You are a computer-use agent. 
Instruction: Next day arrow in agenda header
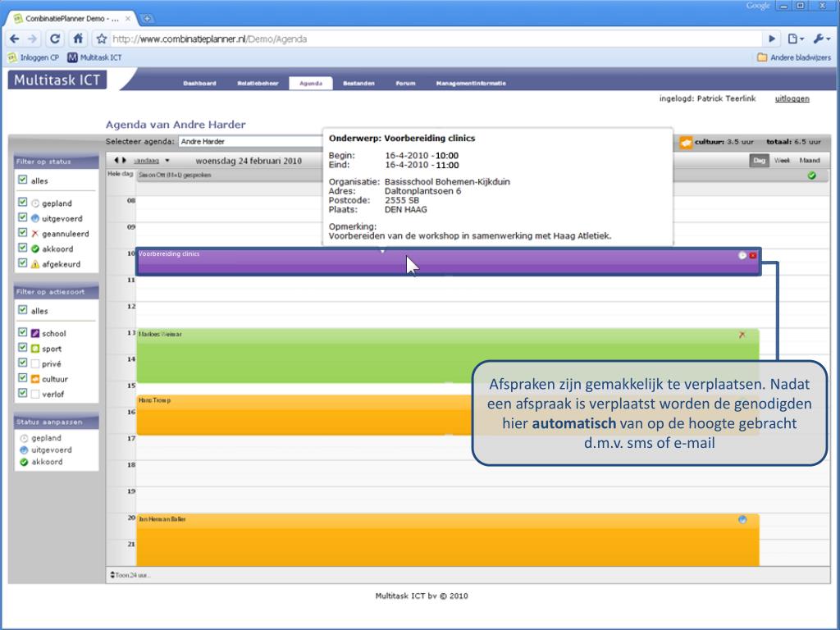(x=125, y=160)
